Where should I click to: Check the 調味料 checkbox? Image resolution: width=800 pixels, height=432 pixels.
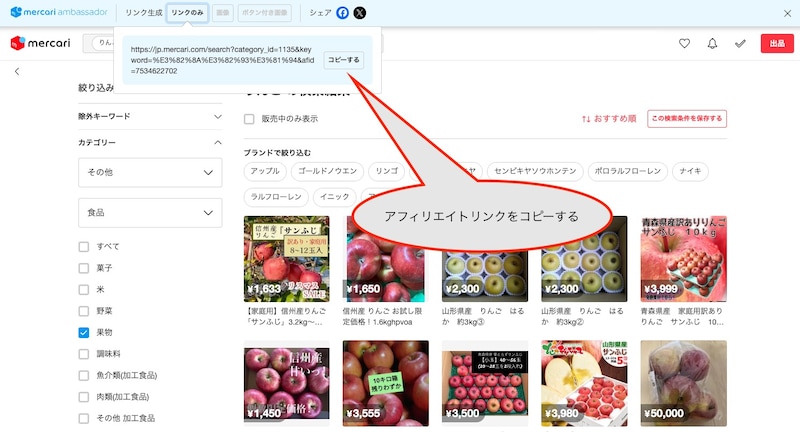point(84,354)
